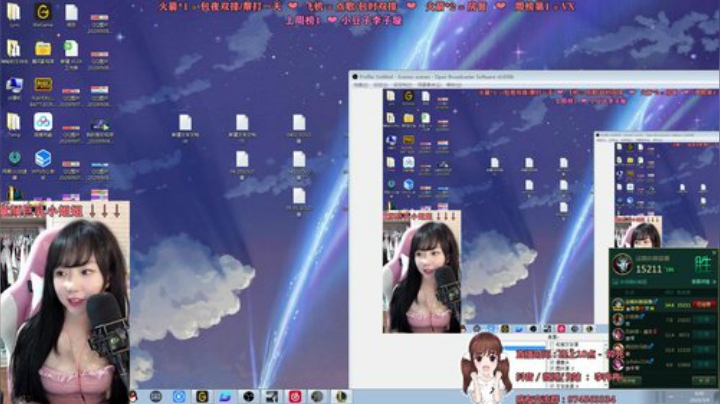Open the XLSX spreadsheet file on the desktop
The image size is (720, 404).
pos(71,53)
